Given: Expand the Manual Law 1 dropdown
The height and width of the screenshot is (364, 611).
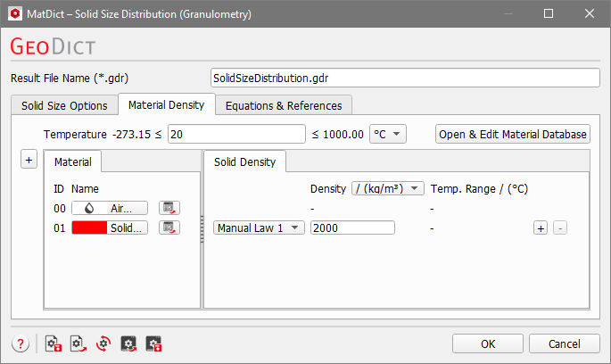Looking at the screenshot, I should (259, 228).
